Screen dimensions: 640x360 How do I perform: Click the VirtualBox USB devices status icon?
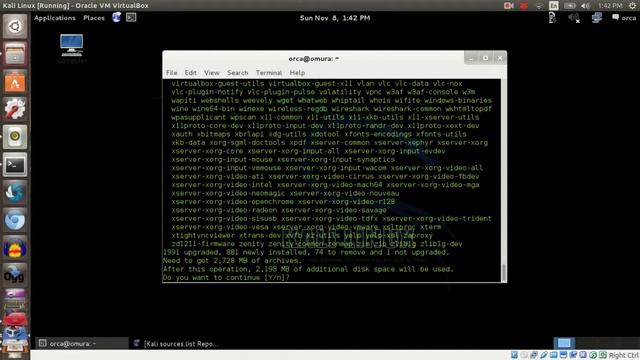(x=544, y=355)
